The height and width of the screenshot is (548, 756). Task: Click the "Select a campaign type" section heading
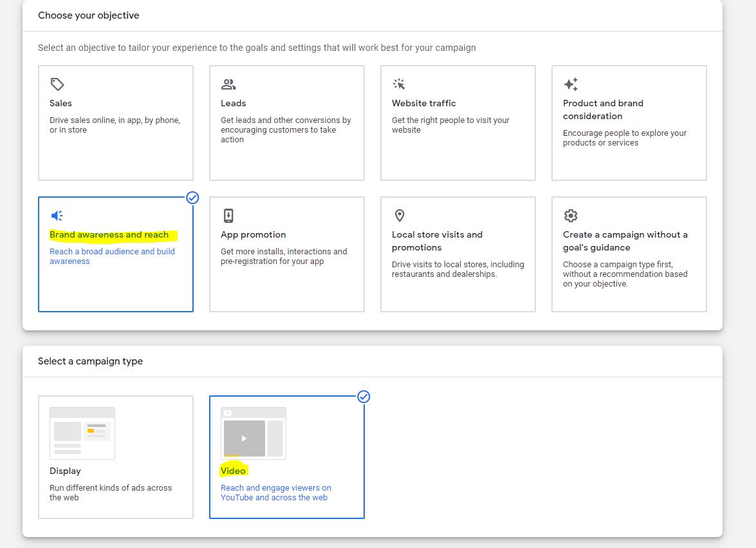point(90,361)
